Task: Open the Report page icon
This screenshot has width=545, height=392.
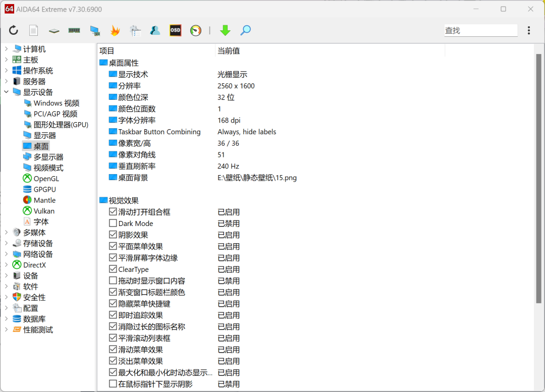Action: pyautogui.click(x=33, y=31)
